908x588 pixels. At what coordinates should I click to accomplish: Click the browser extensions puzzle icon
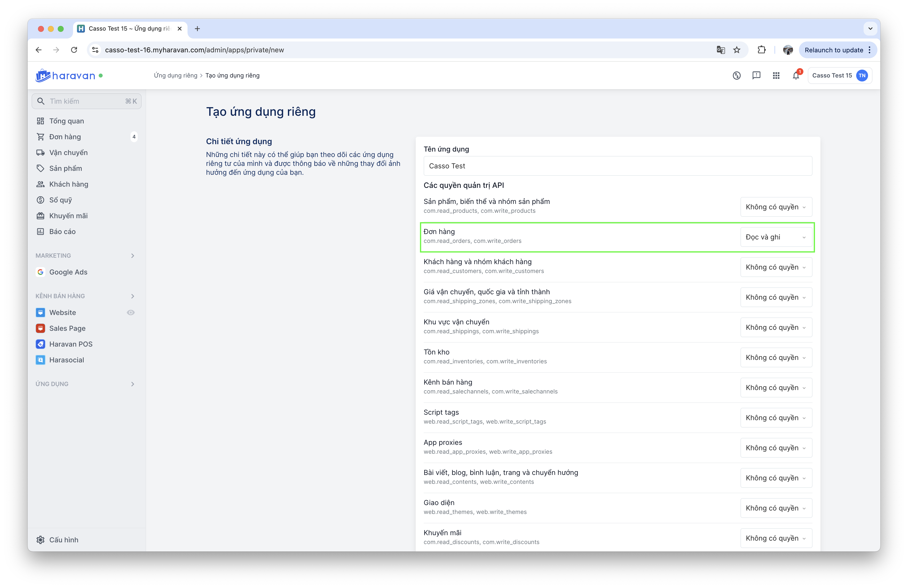click(761, 50)
